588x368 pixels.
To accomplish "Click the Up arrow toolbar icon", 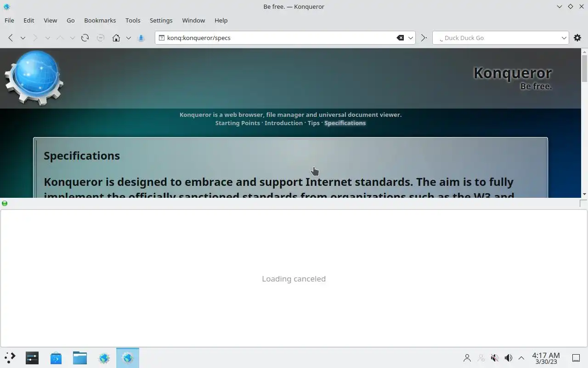I will [x=60, y=38].
